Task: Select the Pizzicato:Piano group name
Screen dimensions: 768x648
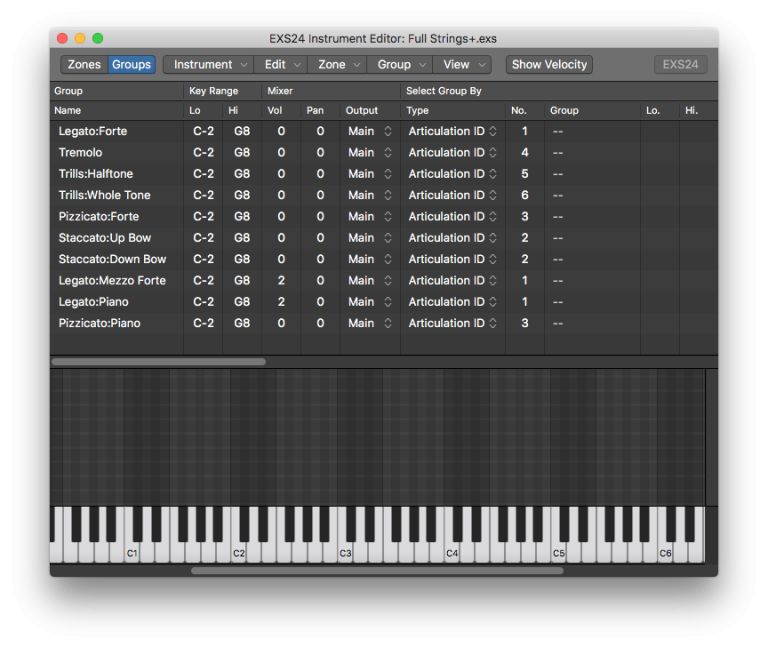Action: click(x=99, y=323)
